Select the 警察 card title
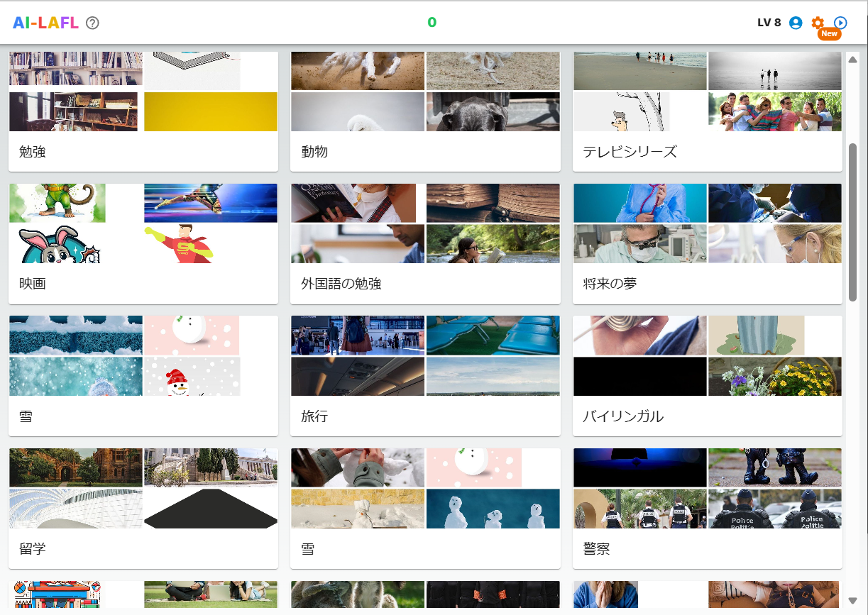Image resolution: width=868 pixels, height=615 pixels. click(x=596, y=549)
